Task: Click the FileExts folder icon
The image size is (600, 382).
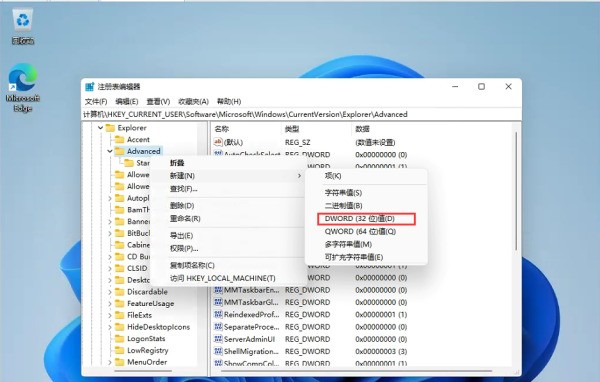Action: pyautogui.click(x=120, y=315)
